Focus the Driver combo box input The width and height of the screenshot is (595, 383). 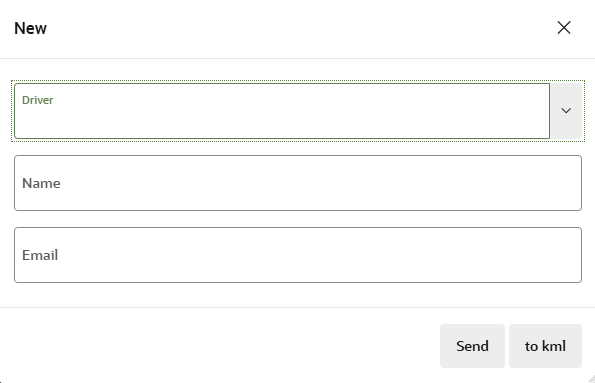(282, 111)
